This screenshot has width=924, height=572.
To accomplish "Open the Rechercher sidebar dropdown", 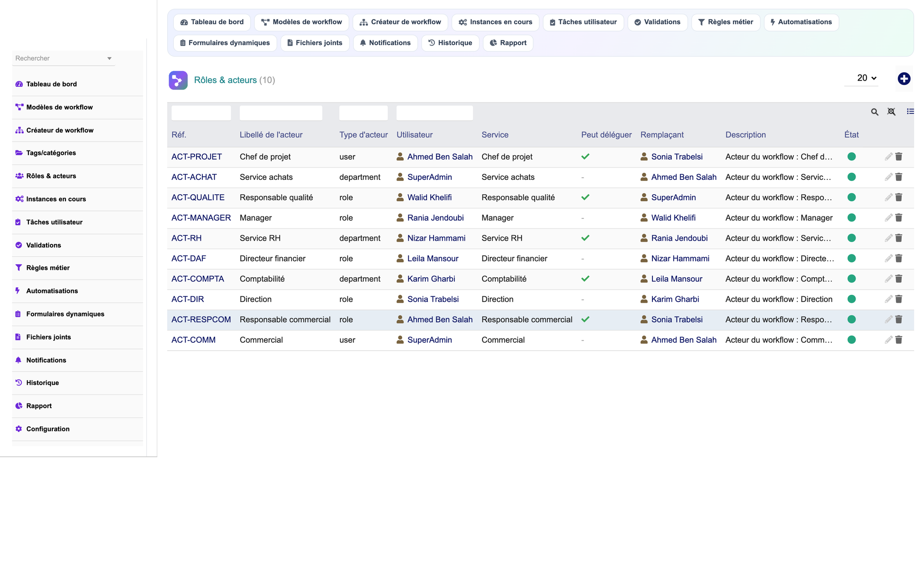I will (63, 58).
